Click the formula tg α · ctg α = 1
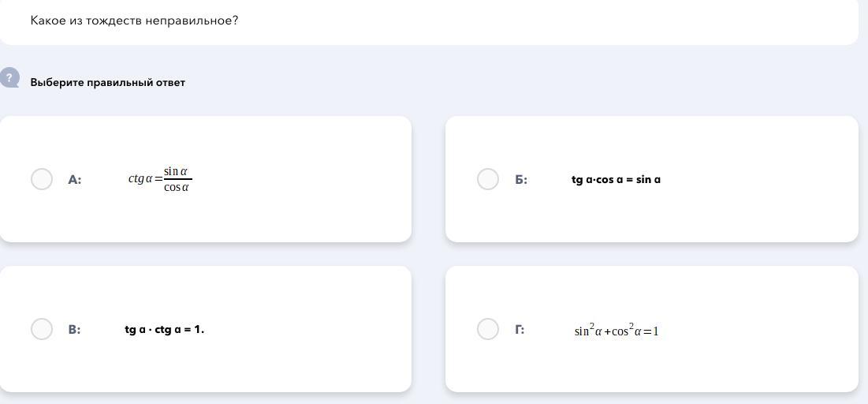The width and height of the screenshot is (868, 404). click(x=164, y=330)
